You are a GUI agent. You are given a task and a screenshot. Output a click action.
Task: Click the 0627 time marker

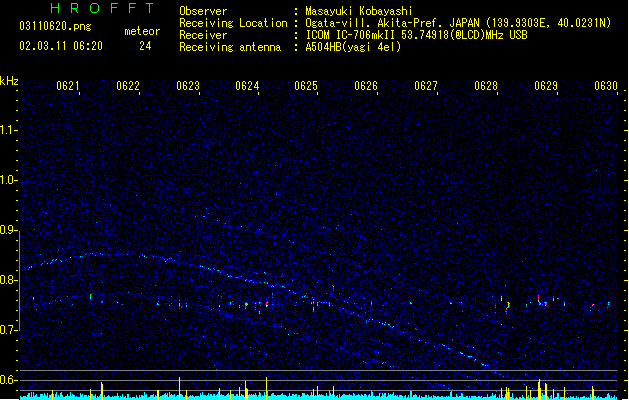426,86
